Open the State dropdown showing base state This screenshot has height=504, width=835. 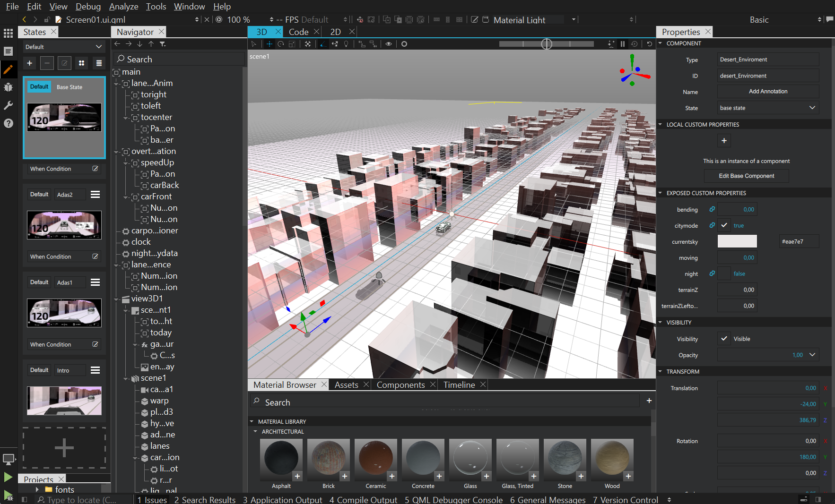(767, 108)
